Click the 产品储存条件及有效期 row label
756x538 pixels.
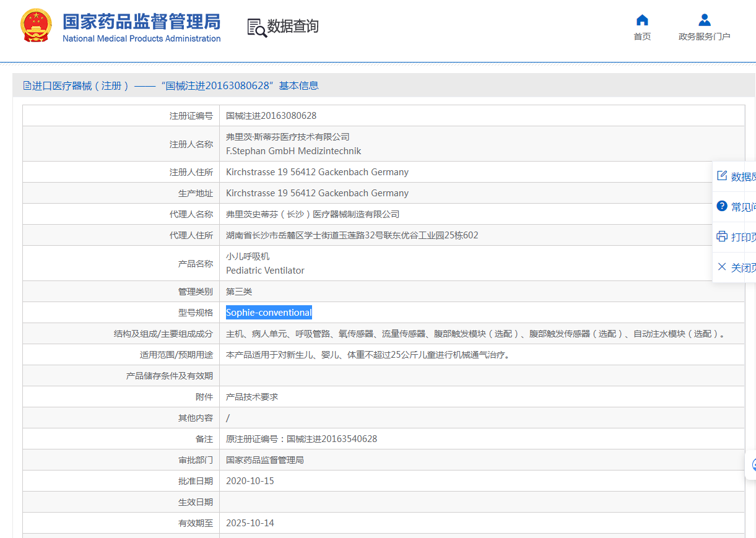170,376
